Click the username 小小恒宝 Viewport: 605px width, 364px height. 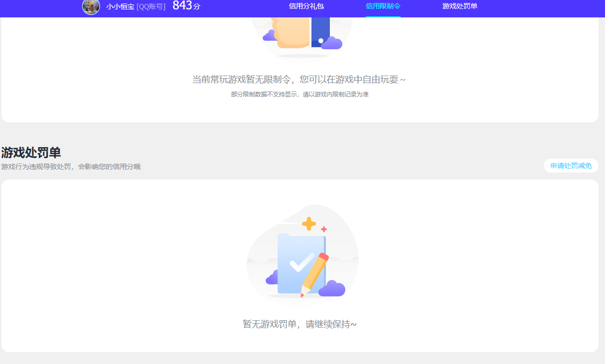[120, 6]
